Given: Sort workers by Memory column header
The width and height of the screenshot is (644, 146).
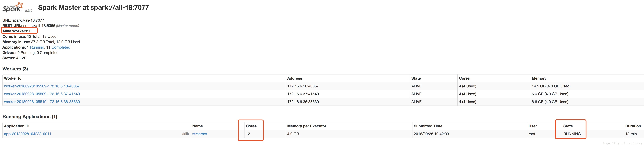Looking at the screenshot, I should (539, 78).
